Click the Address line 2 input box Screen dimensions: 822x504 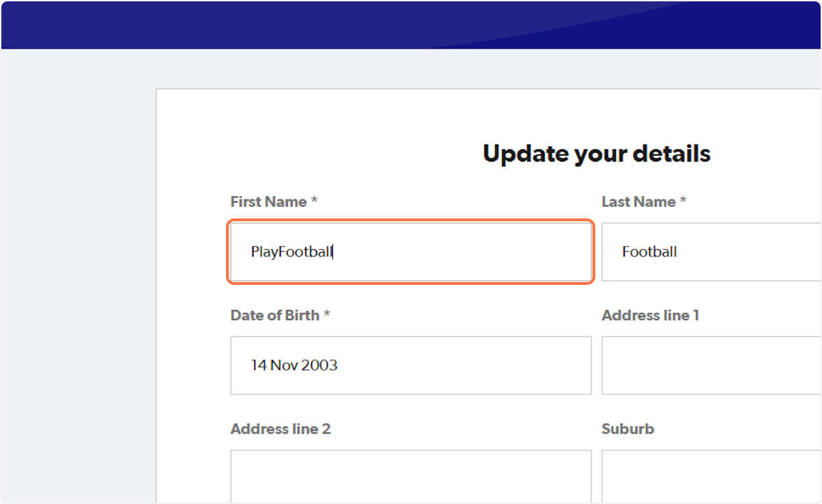[410, 477]
